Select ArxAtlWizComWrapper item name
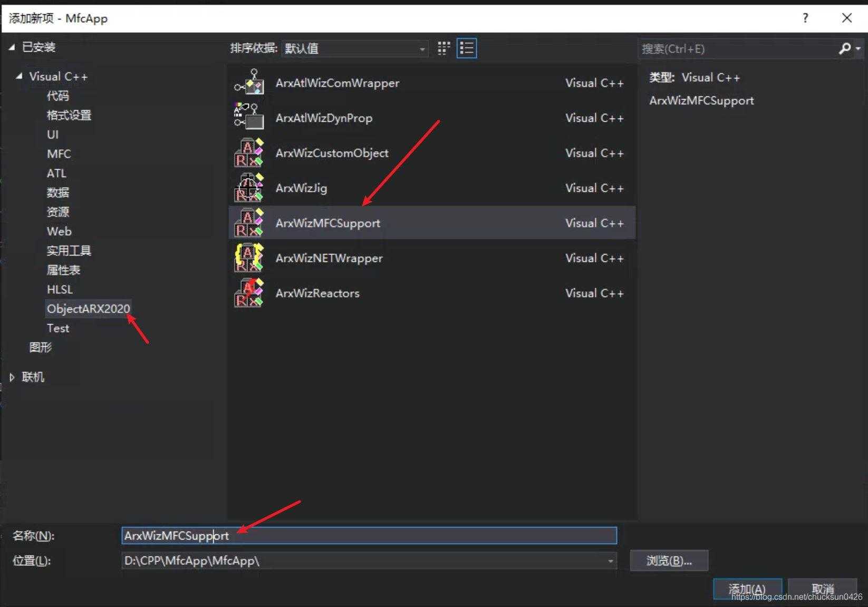 tap(337, 83)
